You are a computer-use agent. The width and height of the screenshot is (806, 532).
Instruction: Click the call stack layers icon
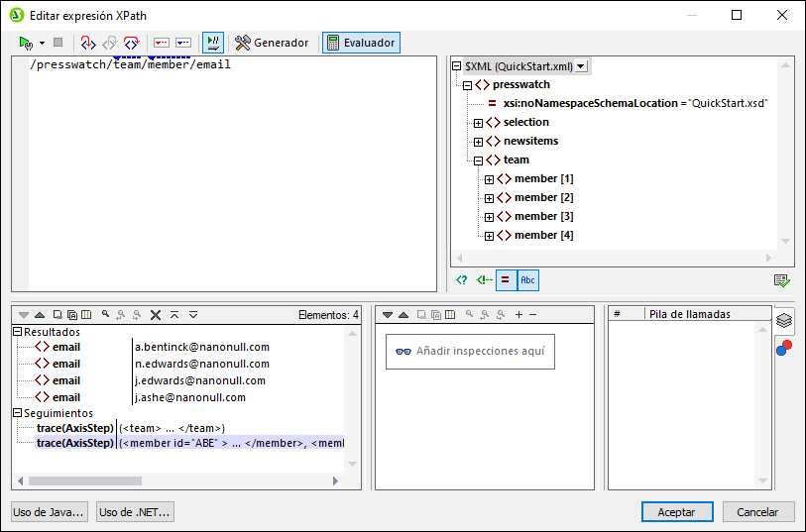(783, 320)
